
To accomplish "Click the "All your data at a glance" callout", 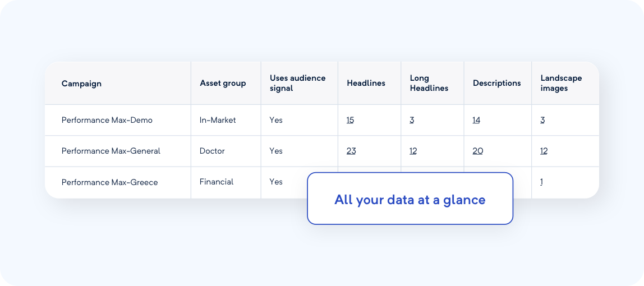I will (x=410, y=199).
